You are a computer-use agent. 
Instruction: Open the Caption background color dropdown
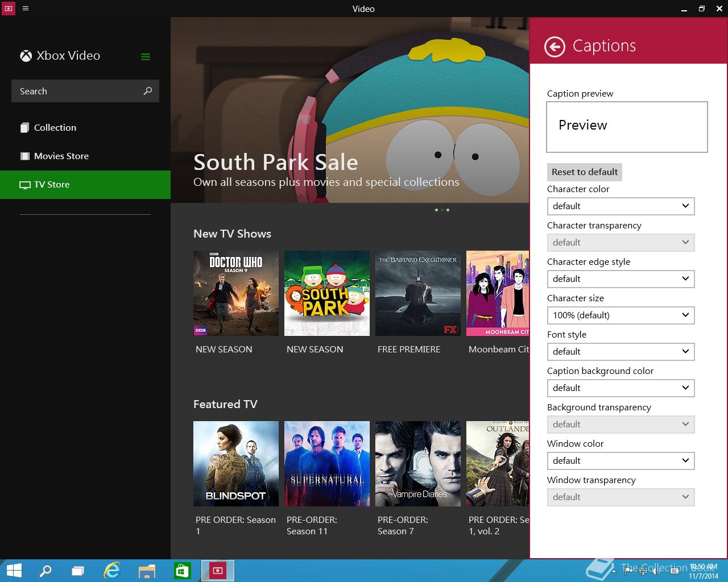[x=621, y=388]
